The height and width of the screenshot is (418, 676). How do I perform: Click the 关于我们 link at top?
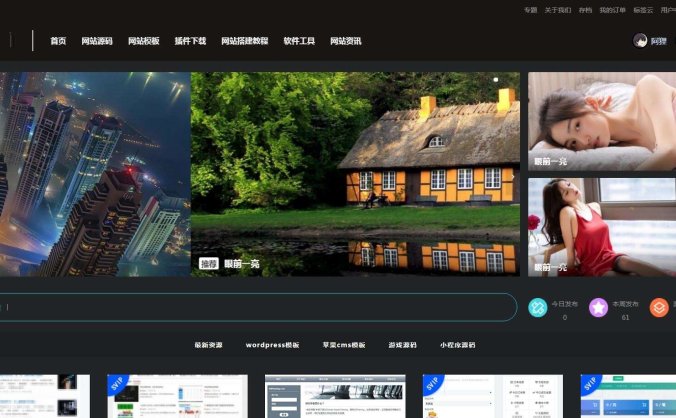[x=558, y=10]
